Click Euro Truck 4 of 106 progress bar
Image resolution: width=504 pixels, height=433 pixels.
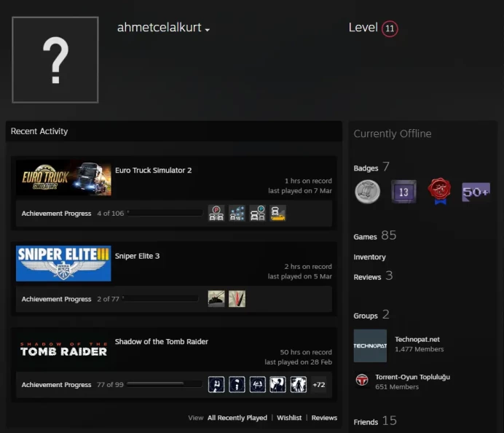tap(165, 213)
